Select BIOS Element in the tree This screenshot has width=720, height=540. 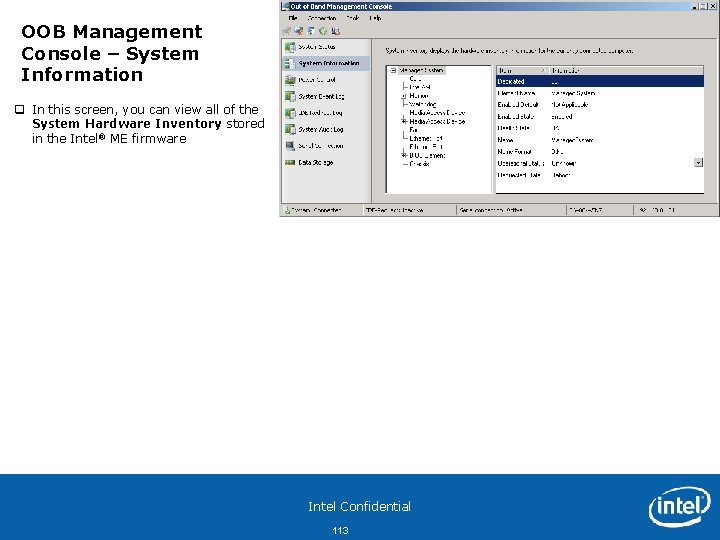(428, 156)
